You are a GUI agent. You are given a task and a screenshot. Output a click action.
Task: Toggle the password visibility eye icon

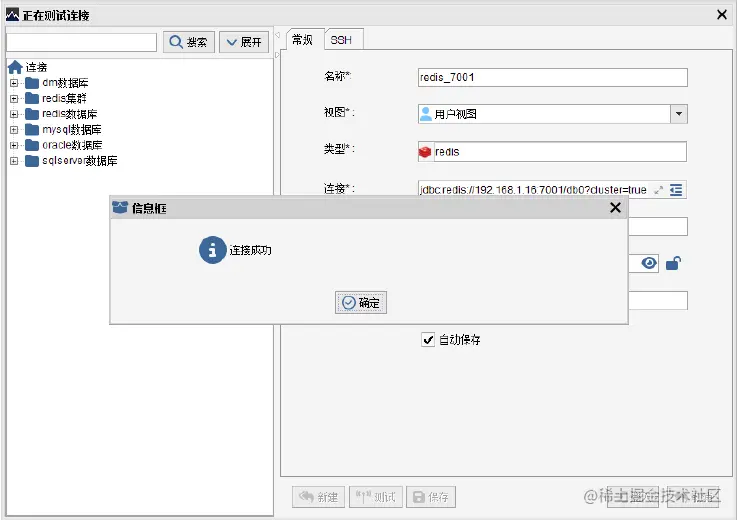(x=649, y=263)
